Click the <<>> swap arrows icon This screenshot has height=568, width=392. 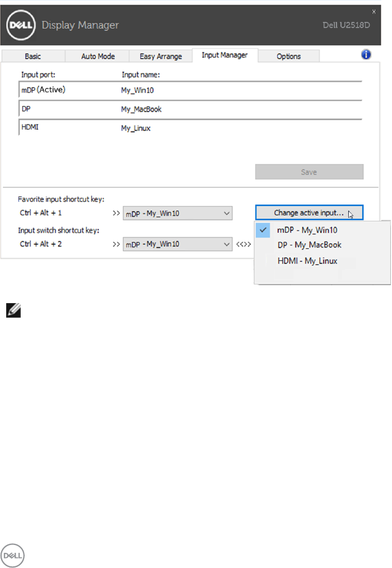pyautogui.click(x=243, y=244)
